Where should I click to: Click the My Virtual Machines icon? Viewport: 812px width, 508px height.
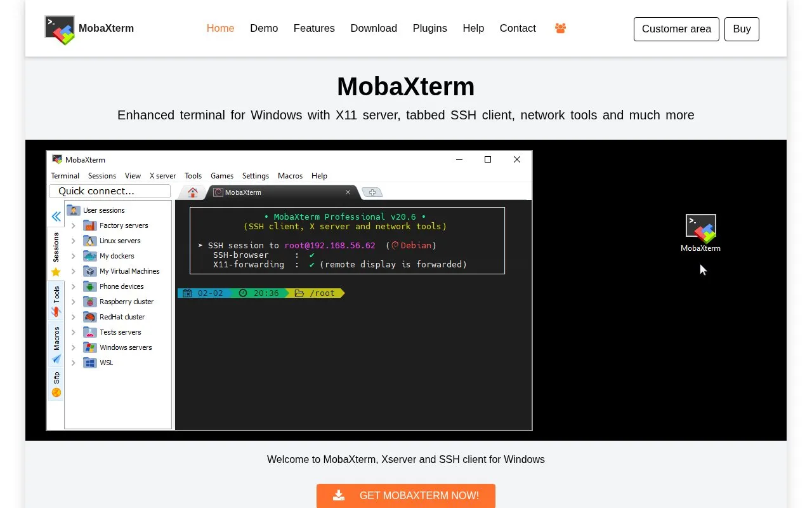click(x=90, y=271)
